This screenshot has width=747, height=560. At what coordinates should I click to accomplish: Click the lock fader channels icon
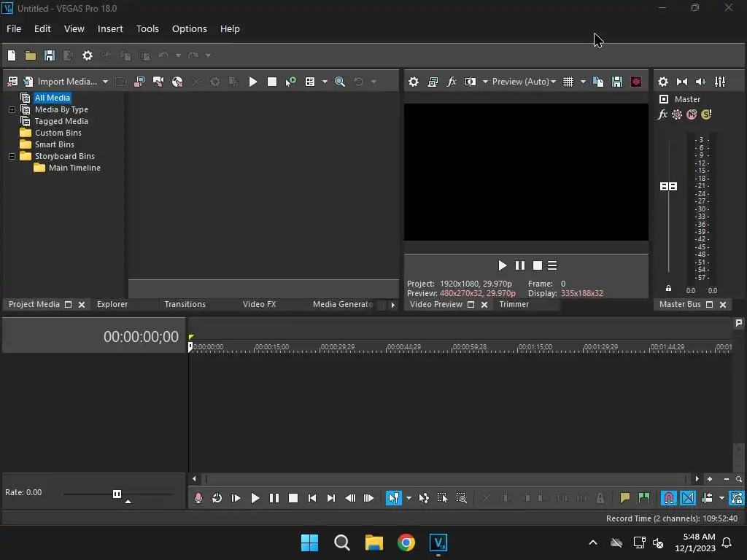tap(668, 288)
